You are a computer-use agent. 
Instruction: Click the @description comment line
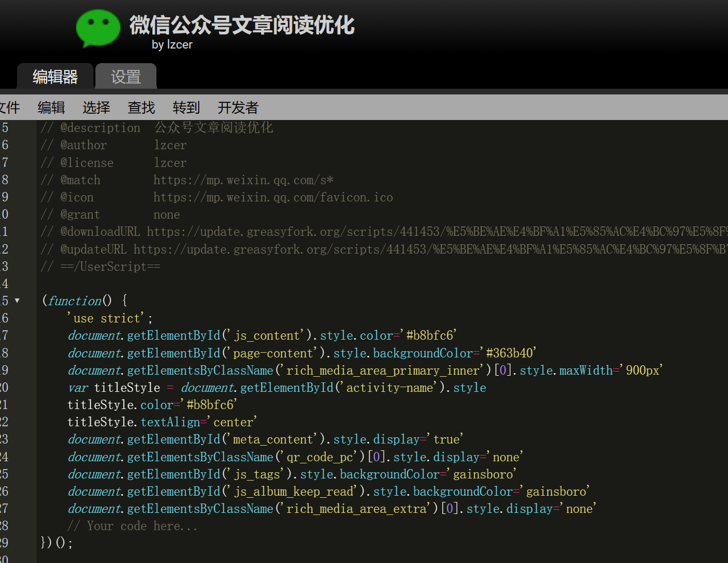tap(157, 128)
